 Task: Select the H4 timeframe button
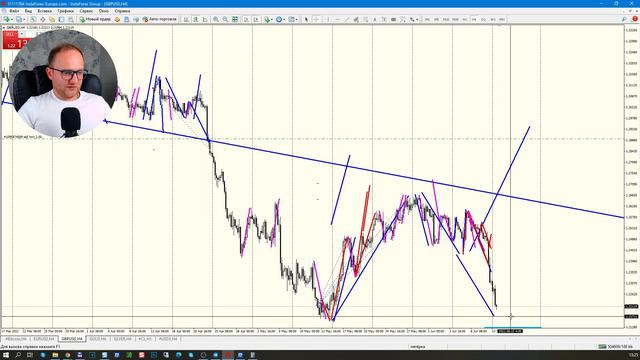474,19
